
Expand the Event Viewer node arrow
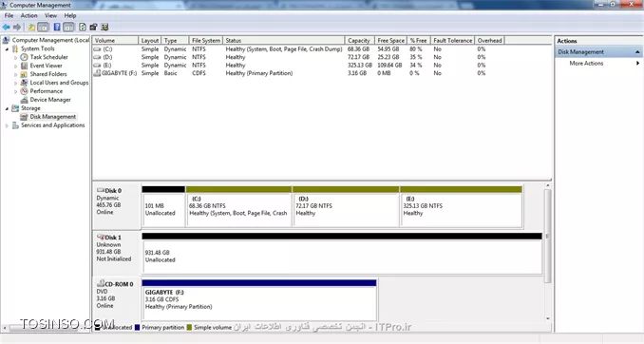pos(15,67)
